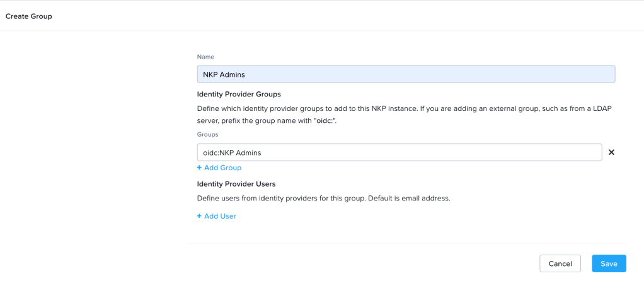This screenshot has width=644, height=283.
Task: Click the Add Group link
Action: coord(222,168)
